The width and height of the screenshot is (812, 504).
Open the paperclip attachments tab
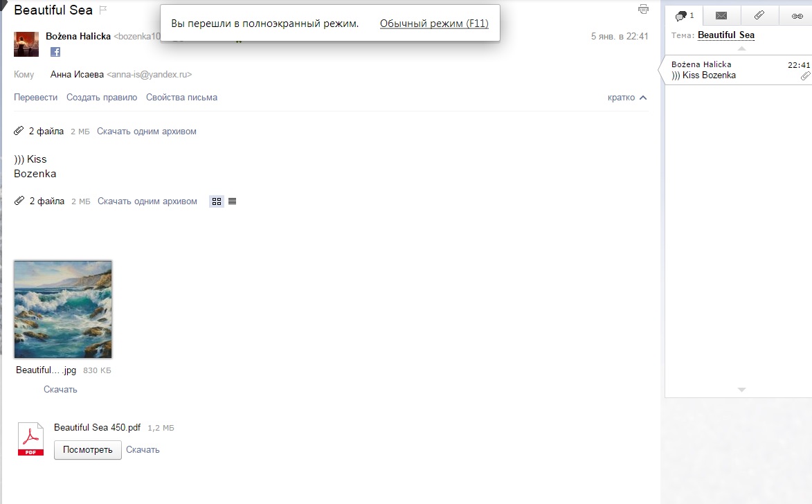pyautogui.click(x=759, y=15)
